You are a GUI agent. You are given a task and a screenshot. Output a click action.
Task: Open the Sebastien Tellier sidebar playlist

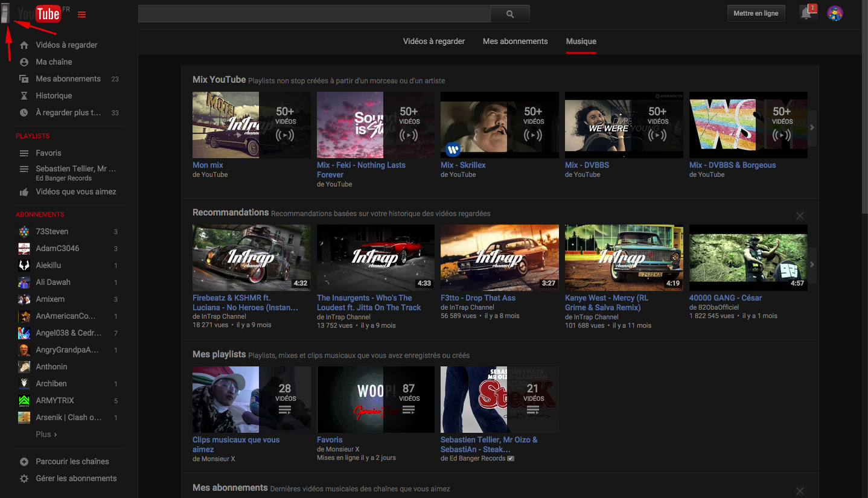coord(75,173)
